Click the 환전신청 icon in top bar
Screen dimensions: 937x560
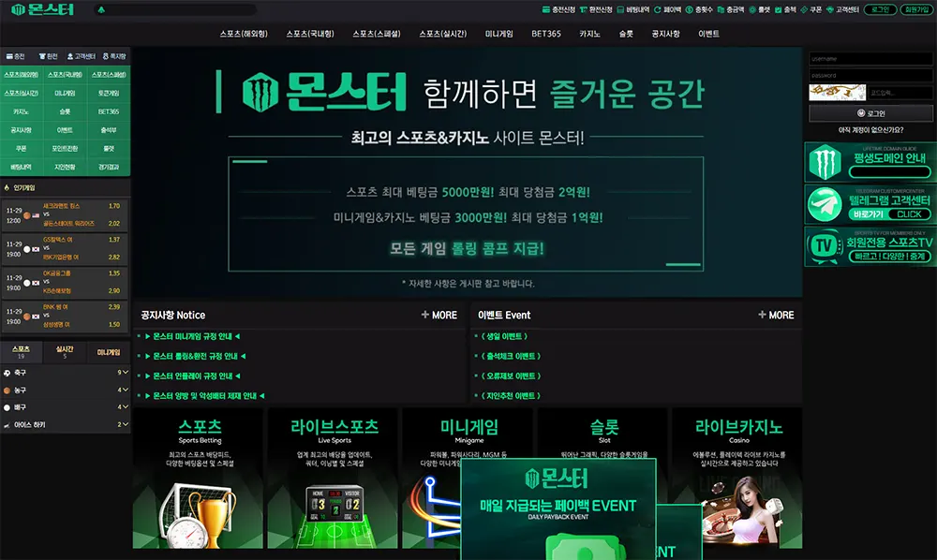point(583,9)
